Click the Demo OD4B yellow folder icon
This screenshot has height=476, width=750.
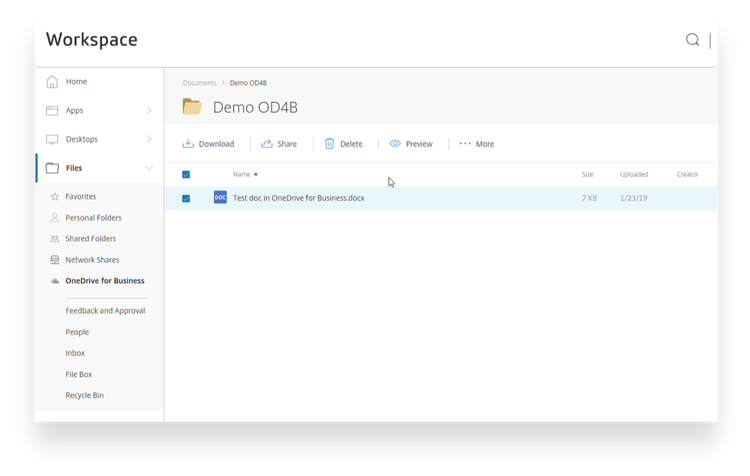pyautogui.click(x=192, y=107)
